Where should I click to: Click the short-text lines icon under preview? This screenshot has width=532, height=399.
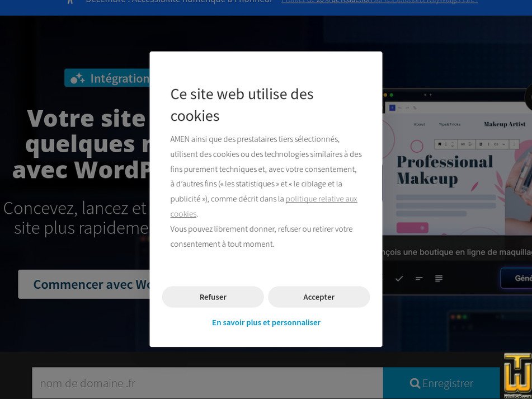point(419,278)
